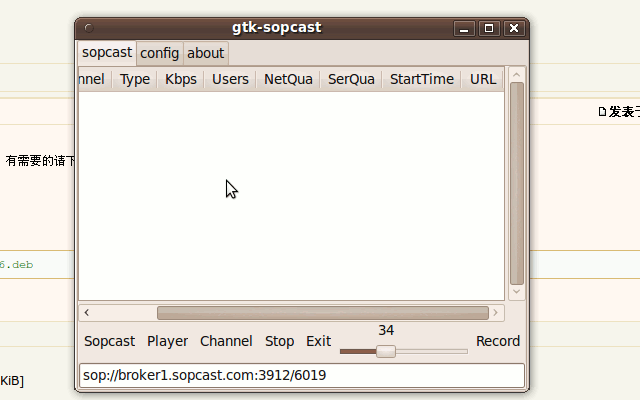Click the Channel button

coord(226,341)
